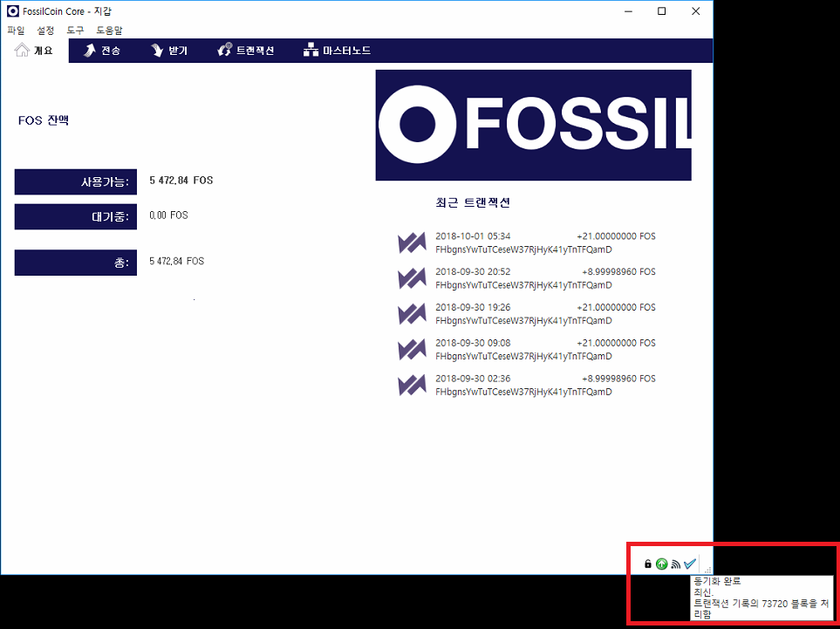The width and height of the screenshot is (840, 629).
Task: Switch to the 전송 send tab
Action: point(102,51)
